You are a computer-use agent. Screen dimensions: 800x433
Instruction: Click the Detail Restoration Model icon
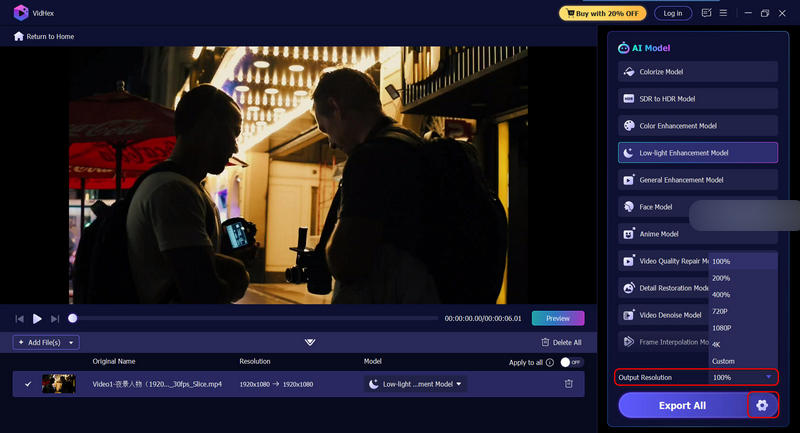click(629, 288)
